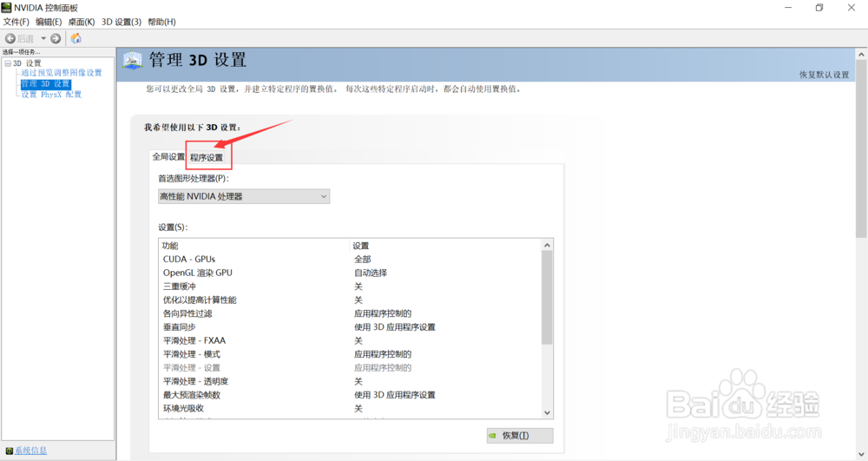Select the 平滑处理 - FXAA row
This screenshot has width=868, height=461.
tap(350, 340)
